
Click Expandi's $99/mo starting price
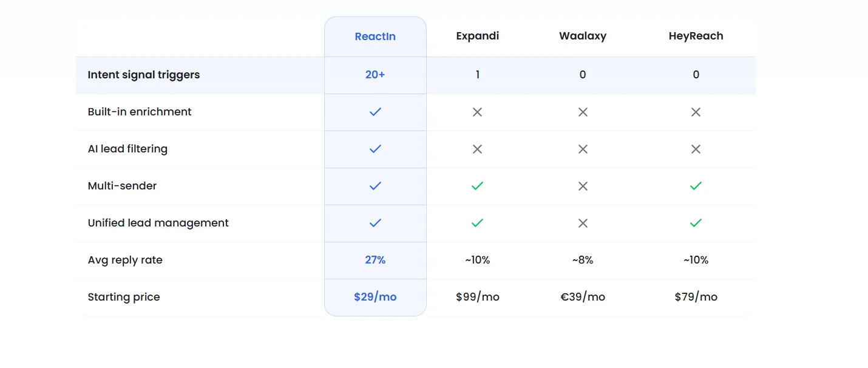(478, 297)
